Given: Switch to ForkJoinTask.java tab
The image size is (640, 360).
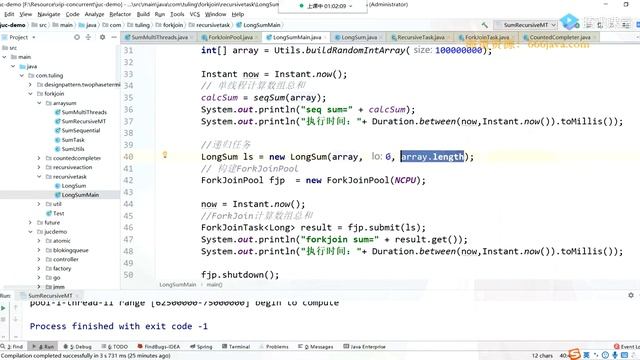Looking at the screenshot, I should (487, 37).
